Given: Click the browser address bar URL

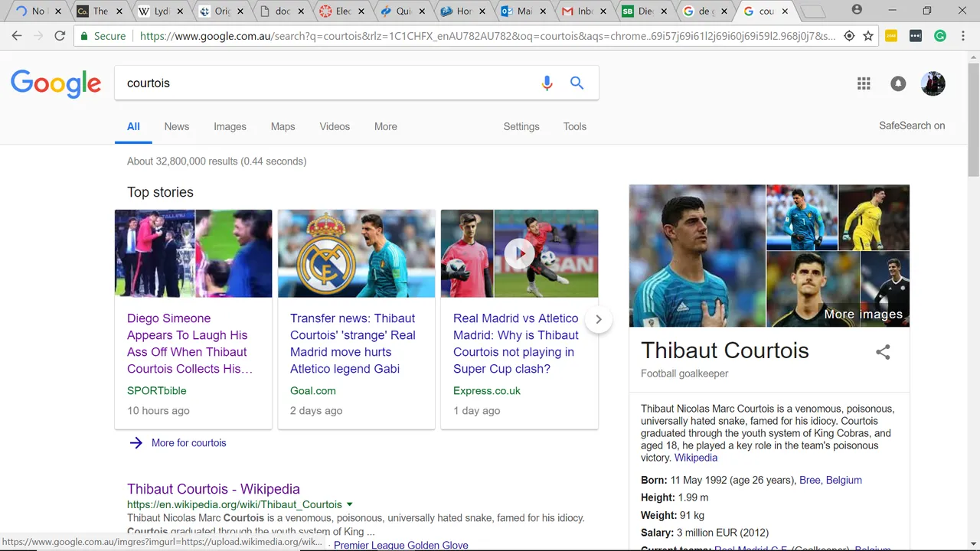Looking at the screenshot, I should click(x=488, y=36).
